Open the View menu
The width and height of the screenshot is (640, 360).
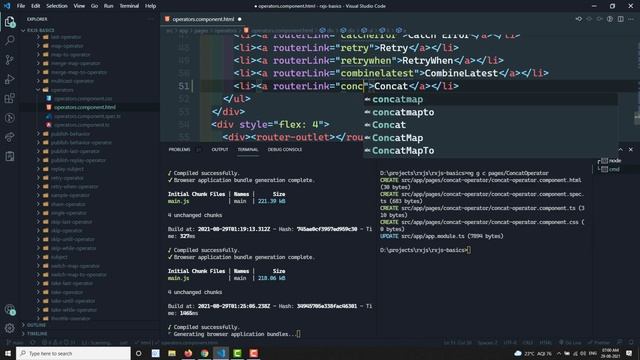click(x=79, y=6)
